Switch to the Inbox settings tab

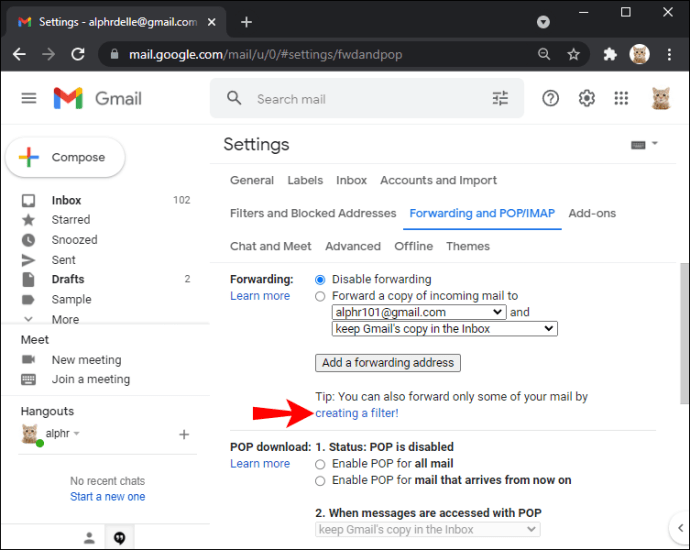click(351, 180)
